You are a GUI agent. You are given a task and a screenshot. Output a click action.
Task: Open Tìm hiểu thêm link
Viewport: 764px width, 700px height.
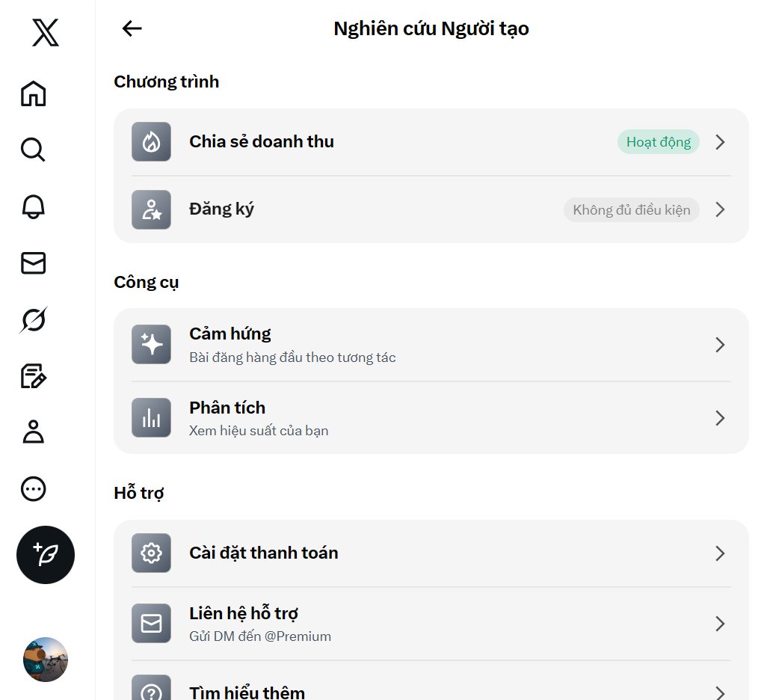point(247,692)
